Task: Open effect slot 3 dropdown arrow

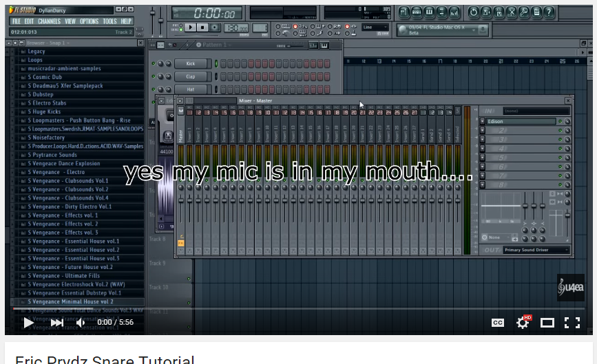Action: point(483,139)
